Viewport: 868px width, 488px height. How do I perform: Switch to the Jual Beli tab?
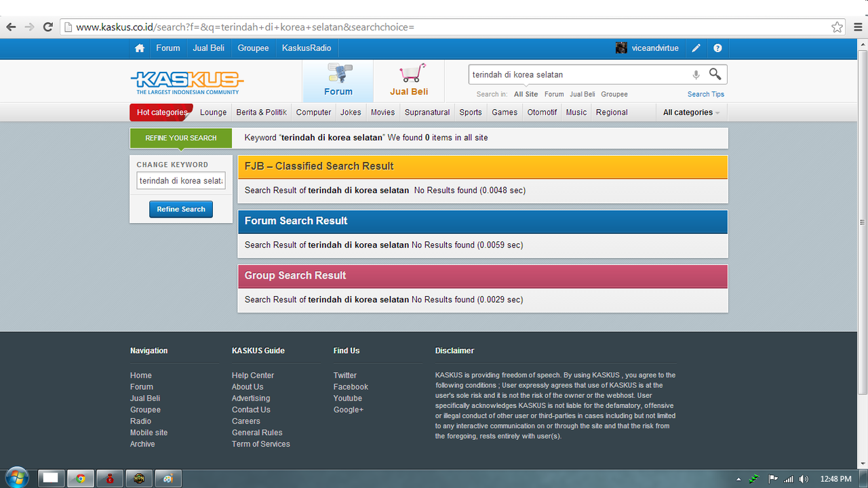click(409, 81)
